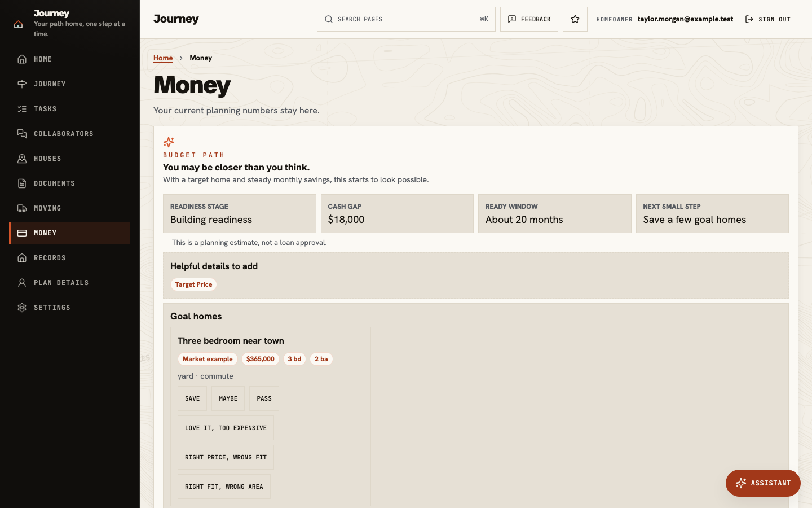
Task: Click the Search Pages input field
Action: pyautogui.click(x=406, y=19)
